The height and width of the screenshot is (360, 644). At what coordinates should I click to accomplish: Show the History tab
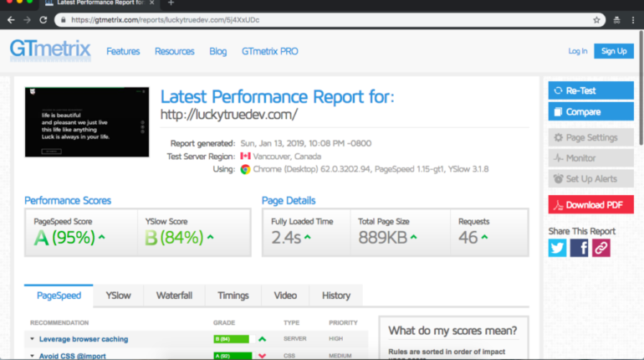pos(336,296)
